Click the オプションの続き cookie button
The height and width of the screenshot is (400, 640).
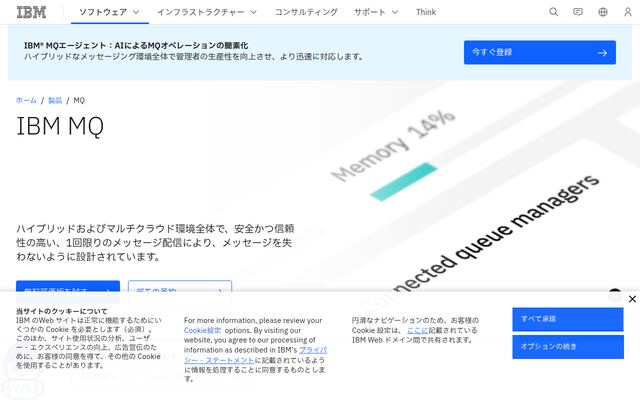(x=568, y=347)
